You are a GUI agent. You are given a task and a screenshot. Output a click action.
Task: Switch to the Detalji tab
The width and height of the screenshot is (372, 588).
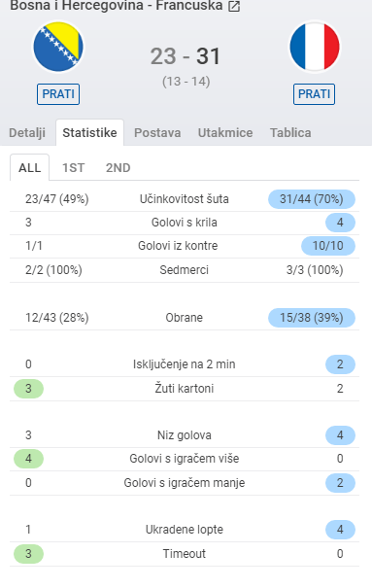tap(27, 133)
